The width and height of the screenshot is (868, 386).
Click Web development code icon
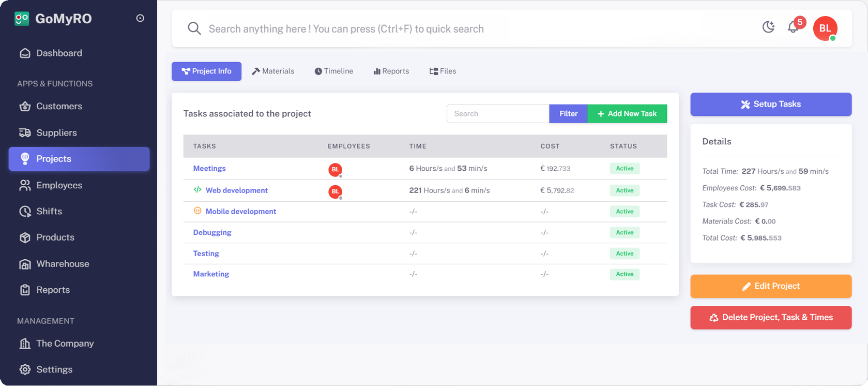click(x=197, y=190)
